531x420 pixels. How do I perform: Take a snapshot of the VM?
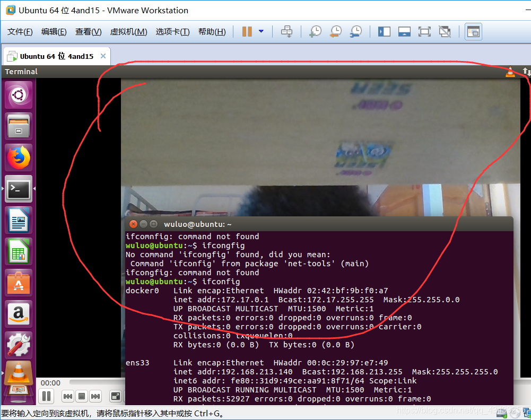pos(315,31)
